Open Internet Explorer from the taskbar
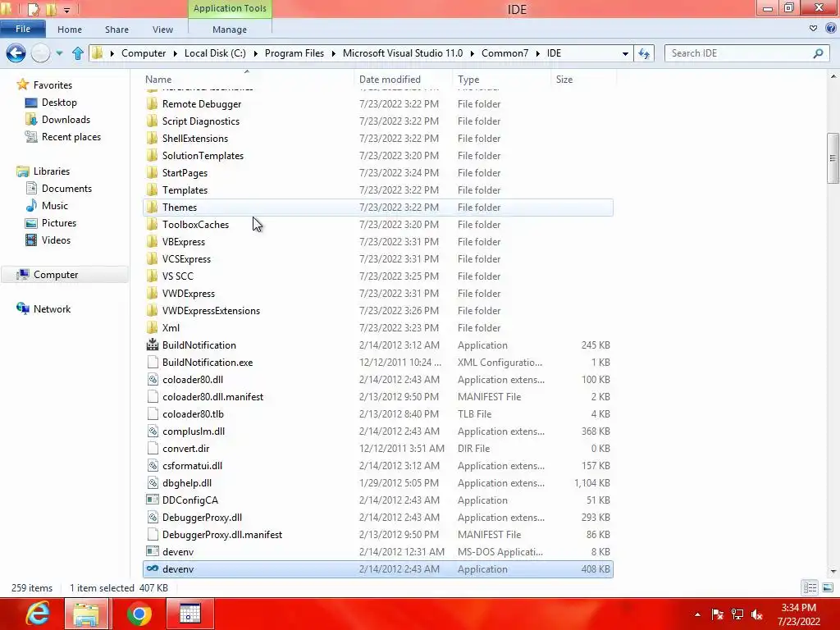 tap(38, 614)
